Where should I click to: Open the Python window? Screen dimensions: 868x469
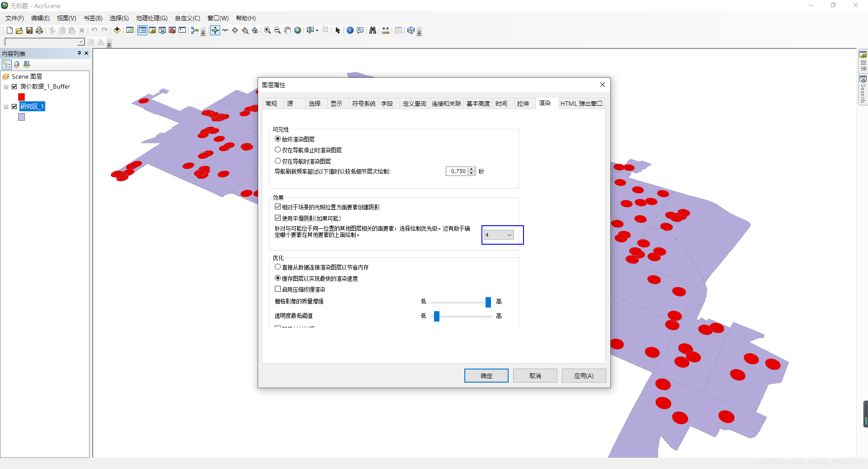tap(182, 30)
